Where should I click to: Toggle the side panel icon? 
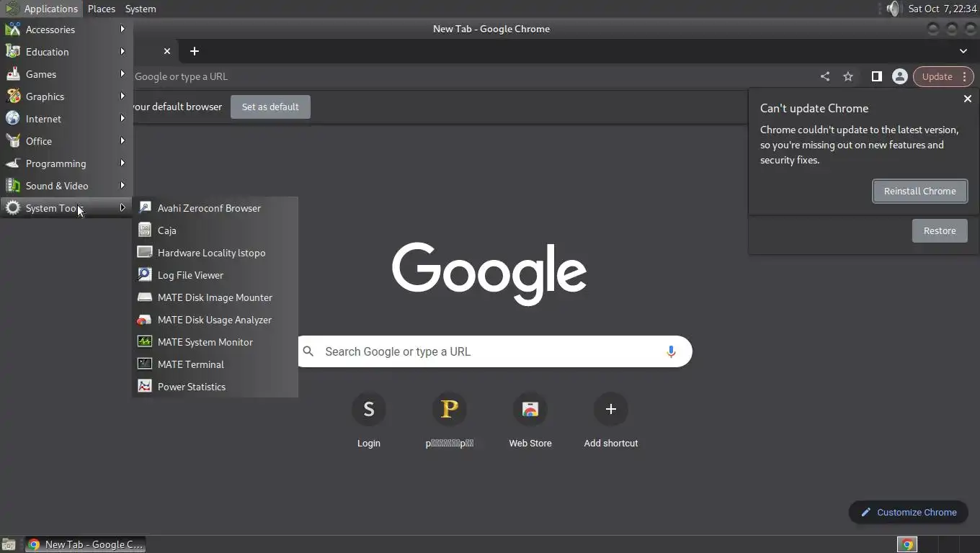tap(876, 76)
